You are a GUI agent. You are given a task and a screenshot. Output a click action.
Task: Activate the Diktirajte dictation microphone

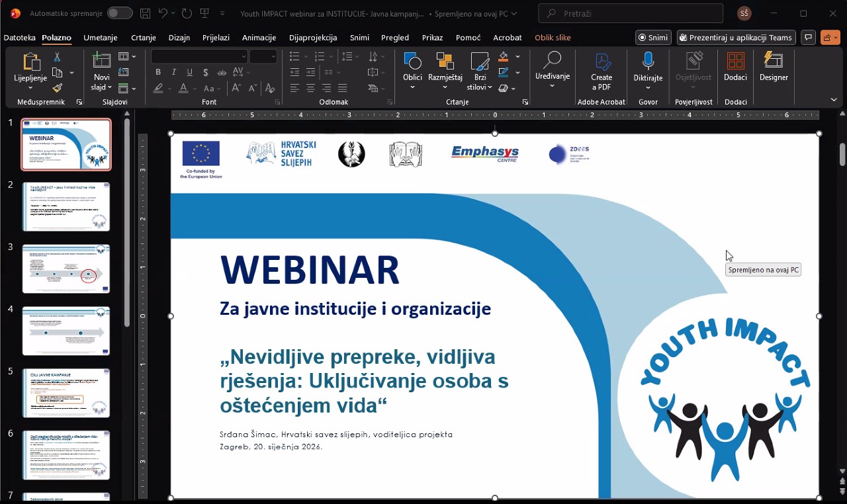(x=647, y=66)
